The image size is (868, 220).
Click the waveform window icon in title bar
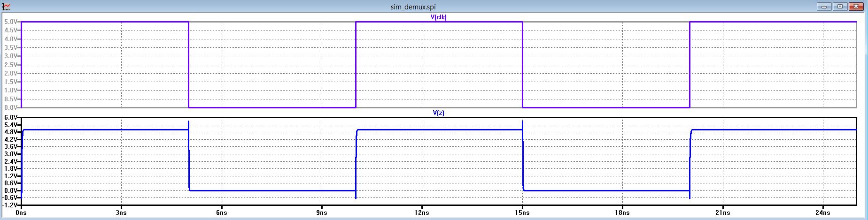[7, 7]
